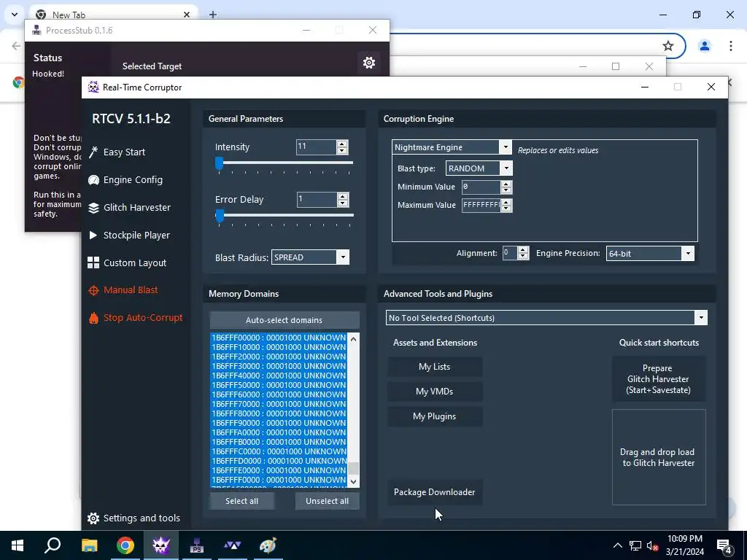747x560 pixels.
Task: Decrease Maximum Value stepper
Action: coord(506,208)
